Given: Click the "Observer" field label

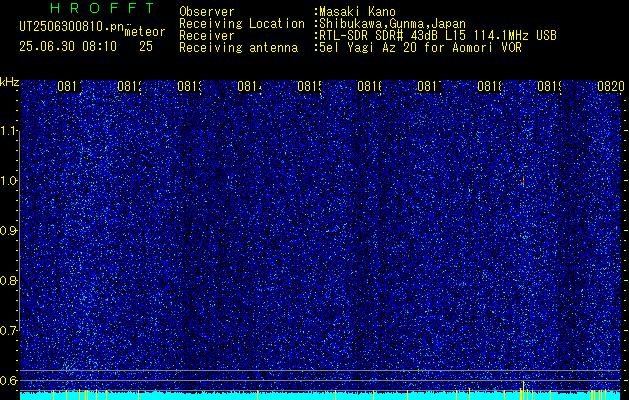Looking at the screenshot, I should click(207, 12).
